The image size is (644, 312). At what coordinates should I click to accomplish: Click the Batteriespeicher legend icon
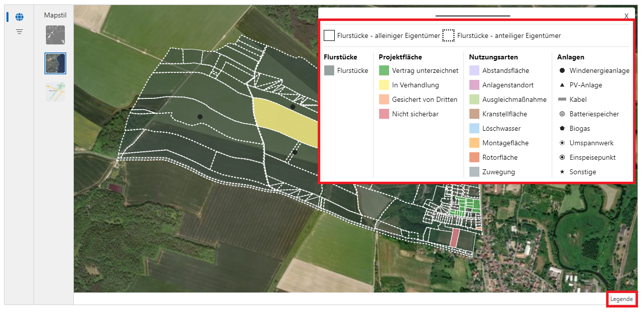[562, 114]
